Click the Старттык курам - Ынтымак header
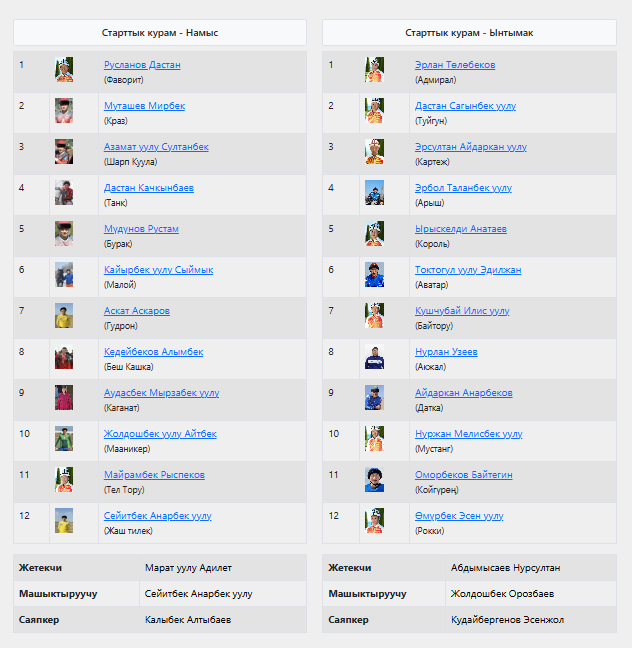The image size is (632, 648). pyautogui.click(x=469, y=33)
